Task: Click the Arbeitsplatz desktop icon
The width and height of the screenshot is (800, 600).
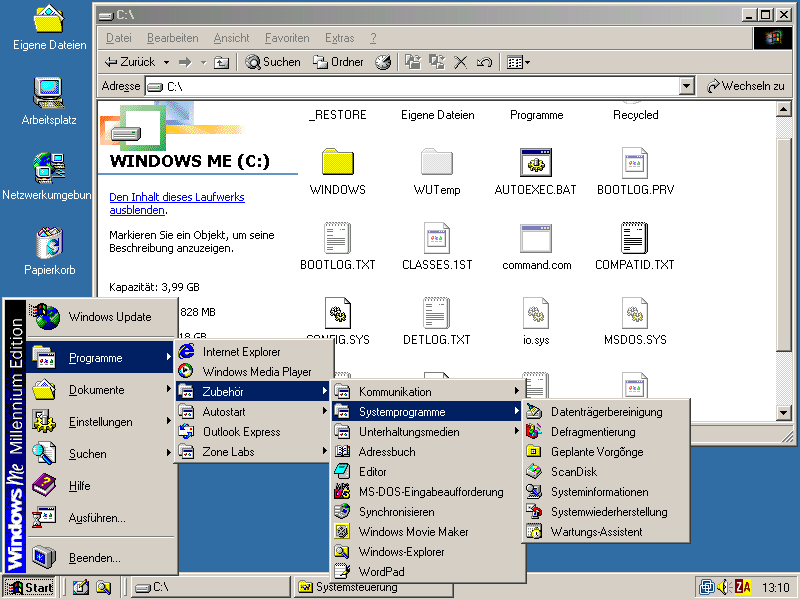Action: (x=49, y=93)
